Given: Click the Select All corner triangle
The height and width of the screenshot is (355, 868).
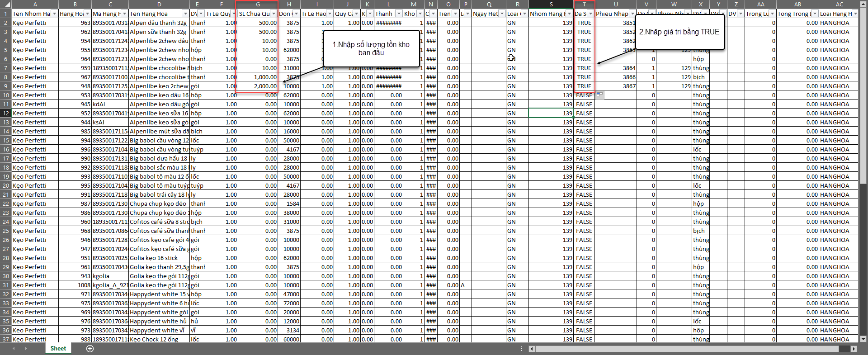Looking at the screenshot, I should [5, 5].
